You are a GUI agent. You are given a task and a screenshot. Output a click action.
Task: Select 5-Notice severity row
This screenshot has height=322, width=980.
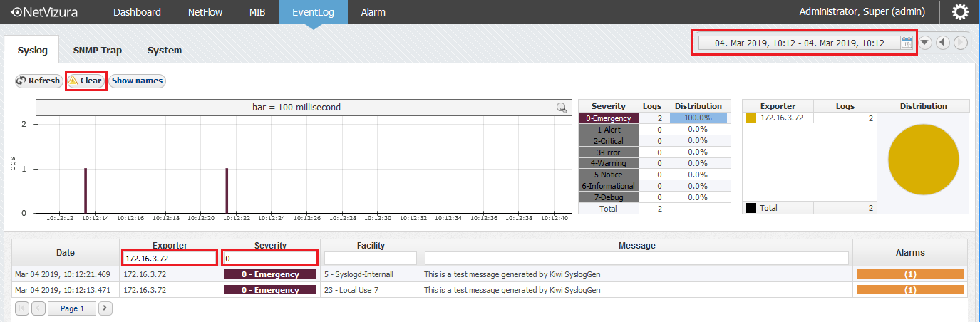tap(609, 175)
